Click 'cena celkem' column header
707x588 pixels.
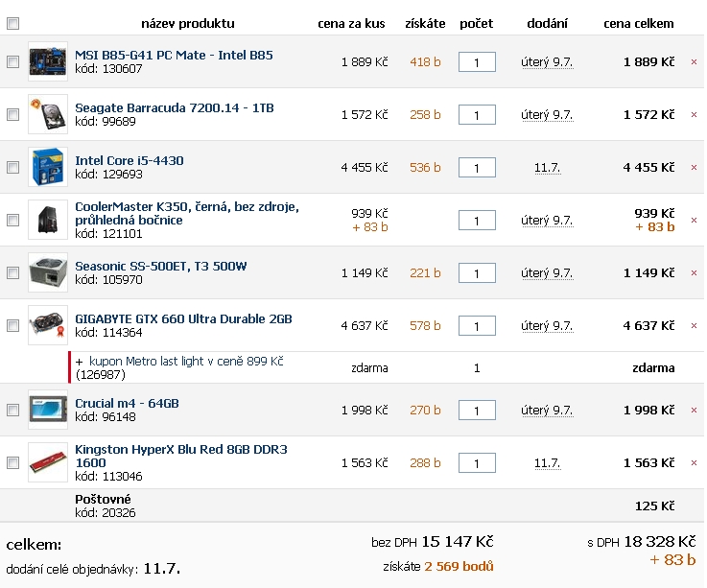[x=639, y=23]
